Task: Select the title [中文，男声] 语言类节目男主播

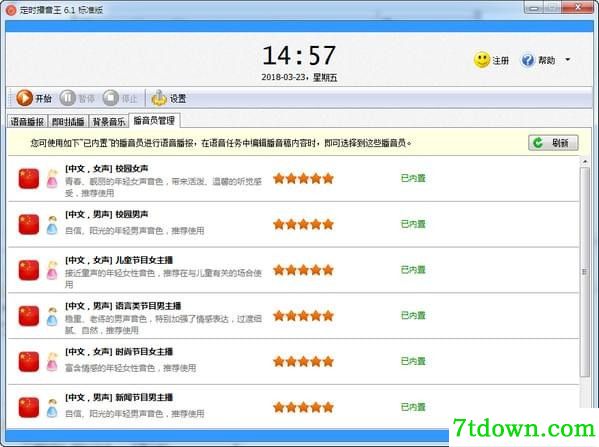Action: (x=123, y=306)
